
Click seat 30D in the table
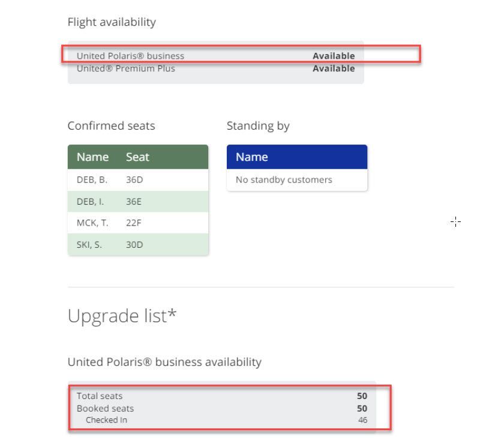134,245
